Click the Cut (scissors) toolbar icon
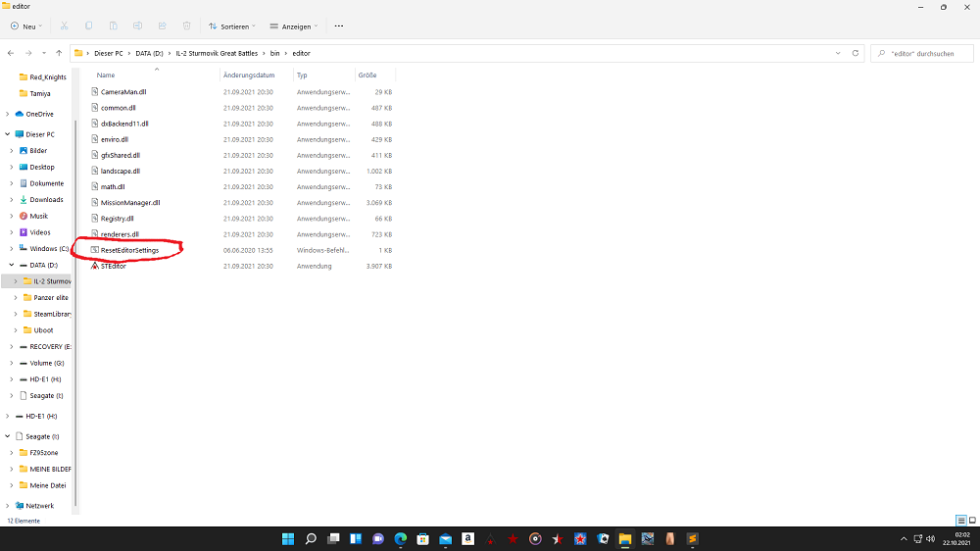Viewport: 980px width, 551px height. point(65,25)
